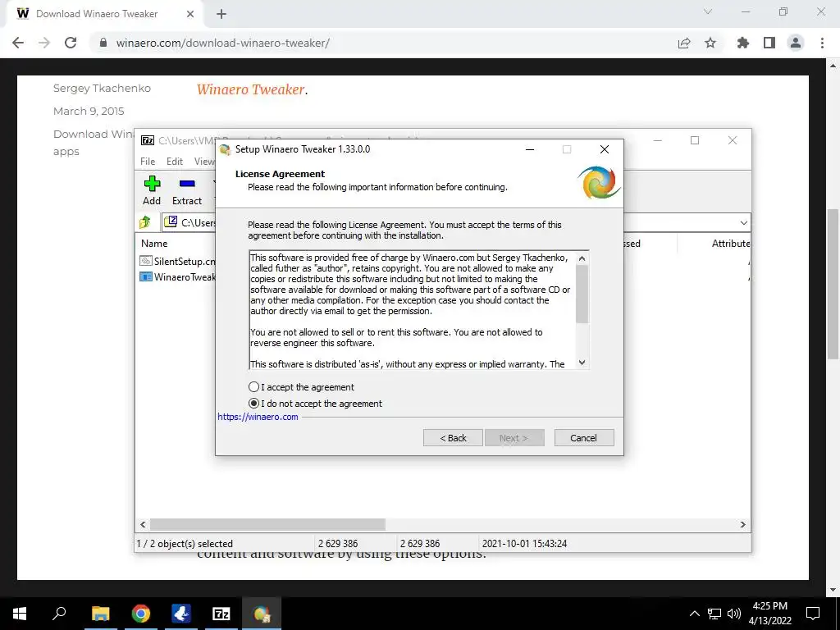
Task: Click 7-Zip horizontal scrollbar left arrow
Action: 143,524
